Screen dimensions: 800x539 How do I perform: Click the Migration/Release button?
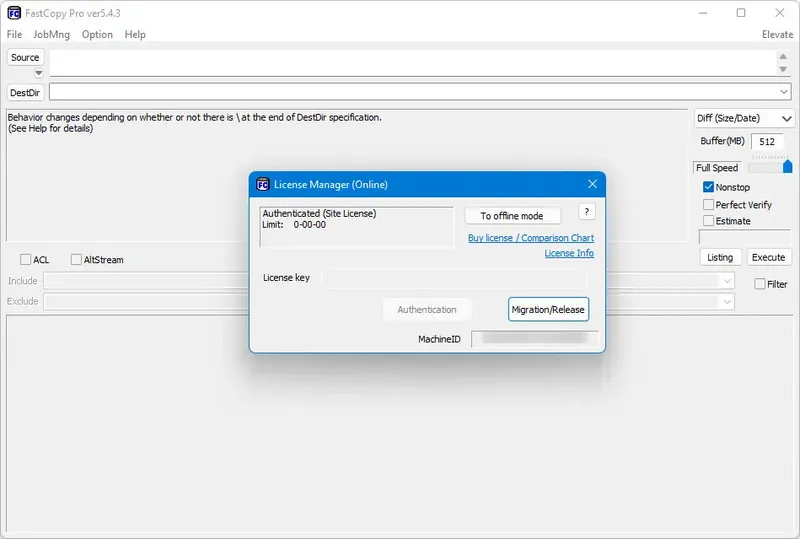click(x=548, y=309)
